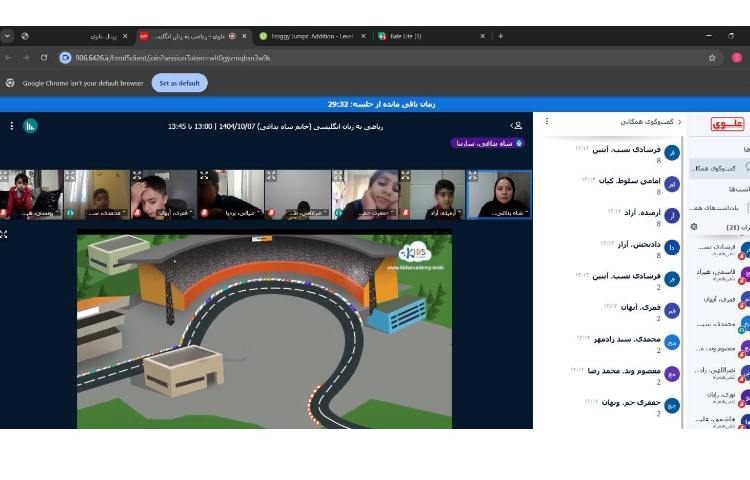Open a new browser tab with plus
Viewport: 750px width, 480px height.
coord(500,36)
